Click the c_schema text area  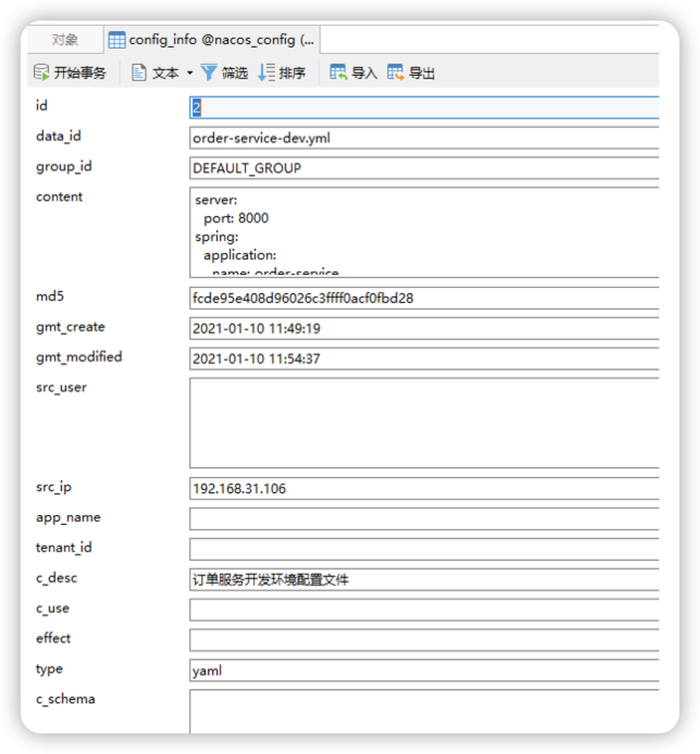[424, 711]
